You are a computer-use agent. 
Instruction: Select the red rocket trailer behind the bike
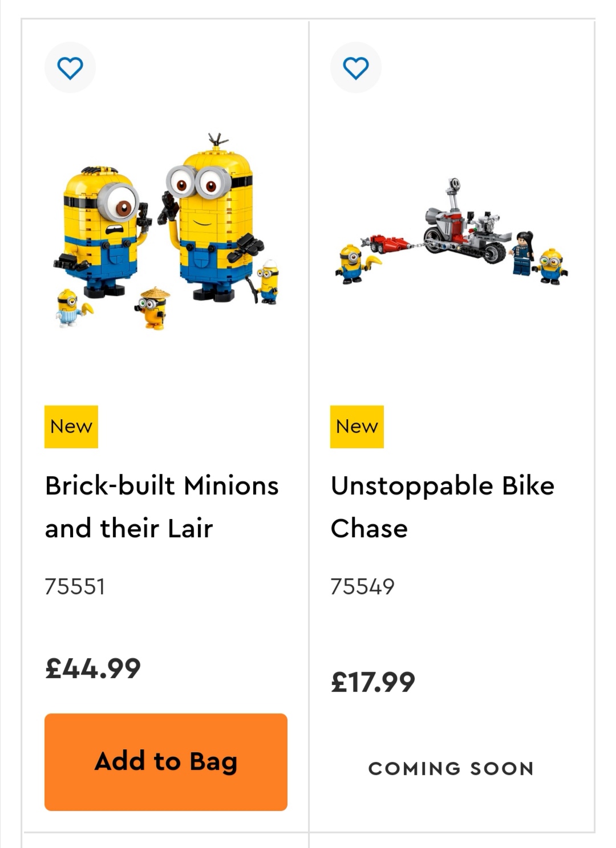(x=388, y=244)
